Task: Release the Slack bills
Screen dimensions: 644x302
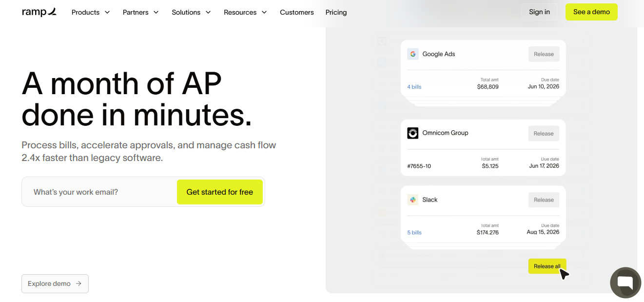Action: (544, 200)
